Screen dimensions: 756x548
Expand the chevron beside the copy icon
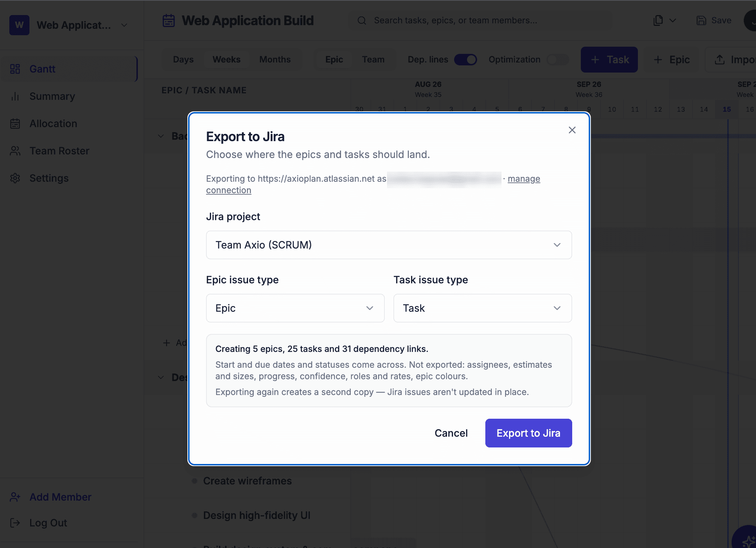(x=673, y=20)
